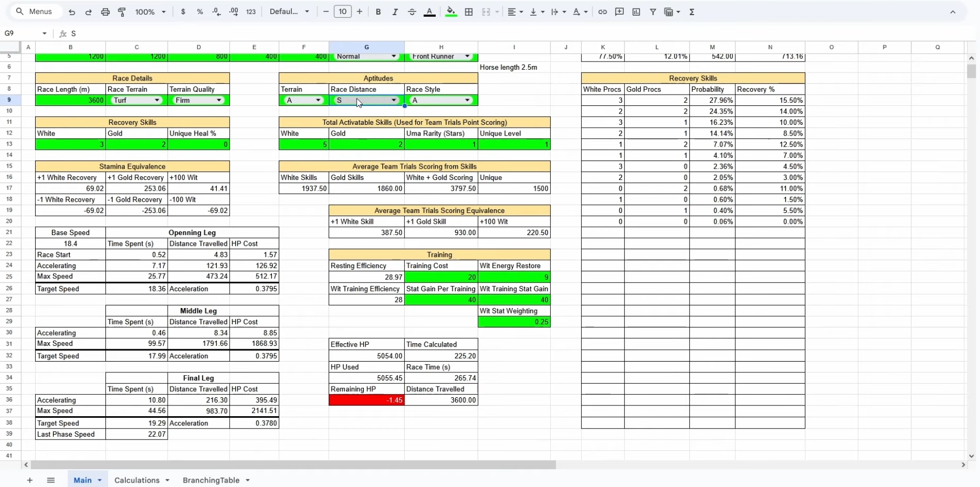Screen dimensions: 980x487
Task: Redo the last undone action
Action: point(89,12)
